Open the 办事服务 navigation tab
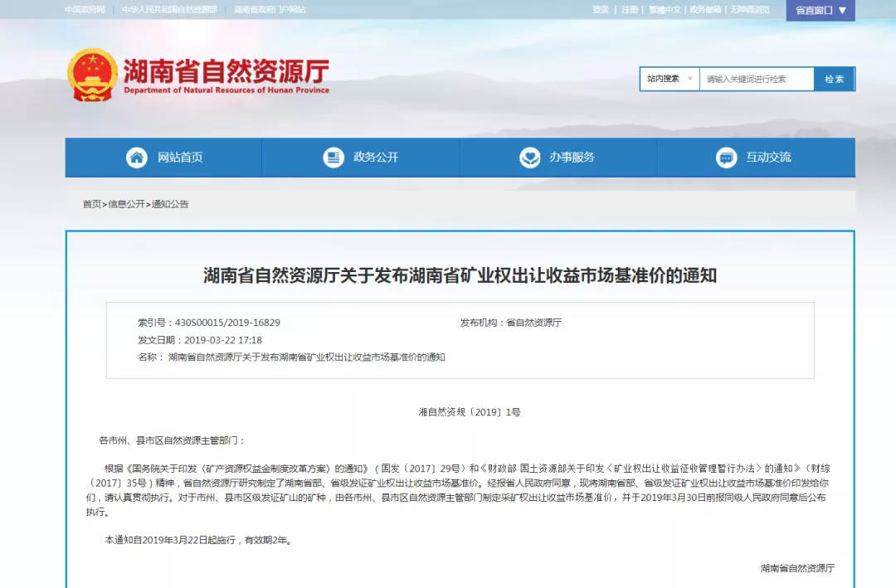The width and height of the screenshot is (896, 588). point(558,157)
